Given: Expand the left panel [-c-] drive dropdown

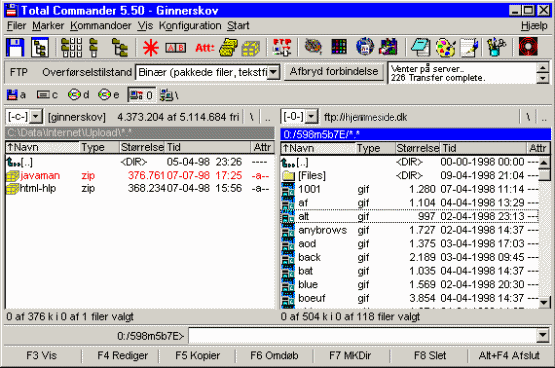Looking at the screenshot, I should [x=36, y=116].
